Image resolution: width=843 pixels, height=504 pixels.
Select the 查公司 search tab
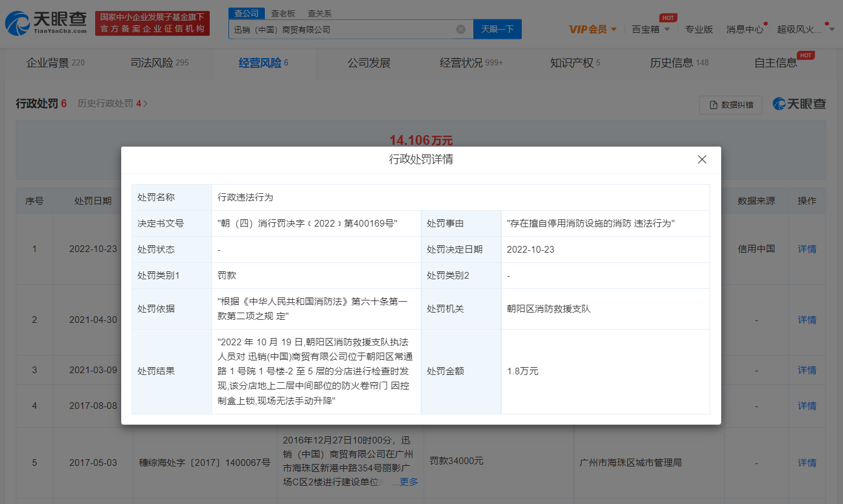pyautogui.click(x=247, y=13)
